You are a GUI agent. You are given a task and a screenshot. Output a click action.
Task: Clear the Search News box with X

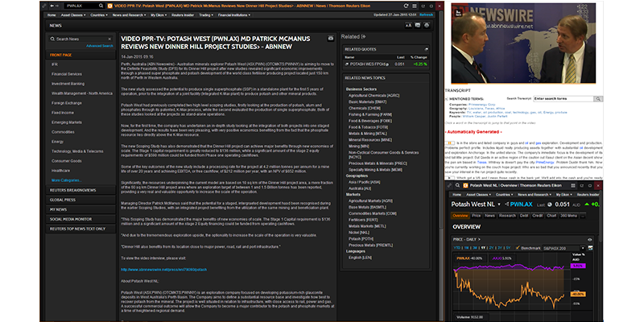(x=109, y=39)
